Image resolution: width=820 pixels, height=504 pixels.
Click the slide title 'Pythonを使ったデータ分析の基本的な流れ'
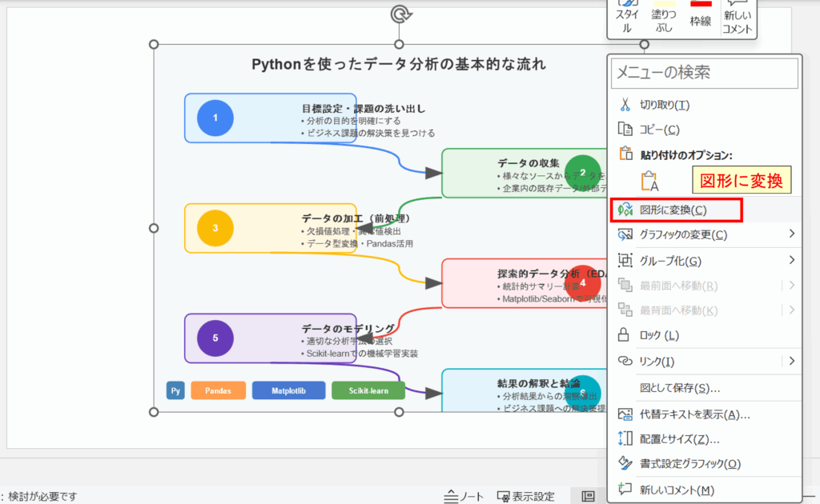click(x=399, y=64)
